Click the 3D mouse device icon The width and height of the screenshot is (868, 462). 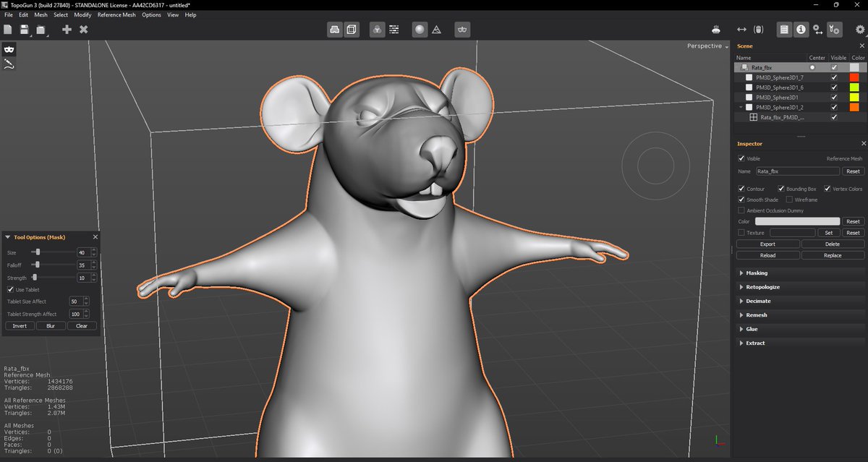tap(715, 30)
